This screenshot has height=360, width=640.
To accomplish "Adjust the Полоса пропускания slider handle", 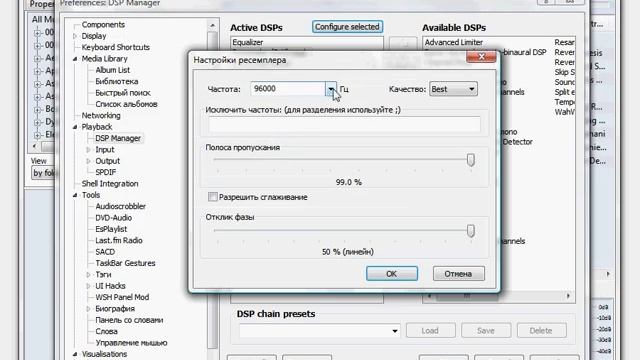I will pos(471,160).
